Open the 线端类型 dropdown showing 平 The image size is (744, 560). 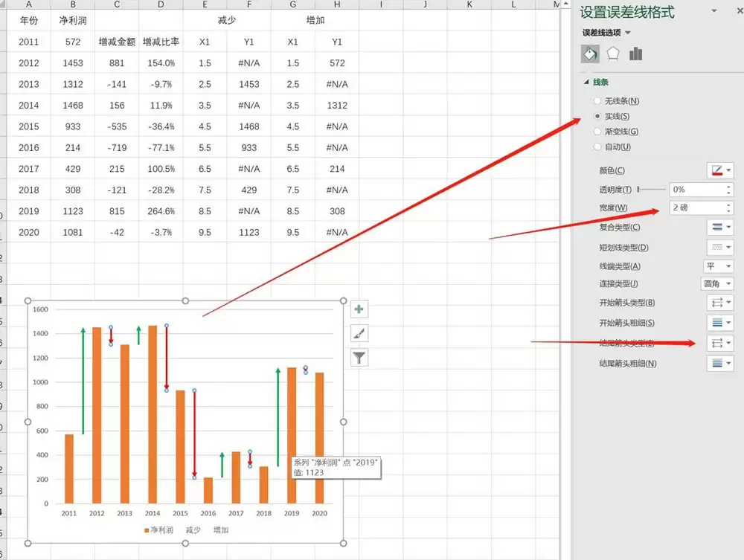[x=718, y=266]
